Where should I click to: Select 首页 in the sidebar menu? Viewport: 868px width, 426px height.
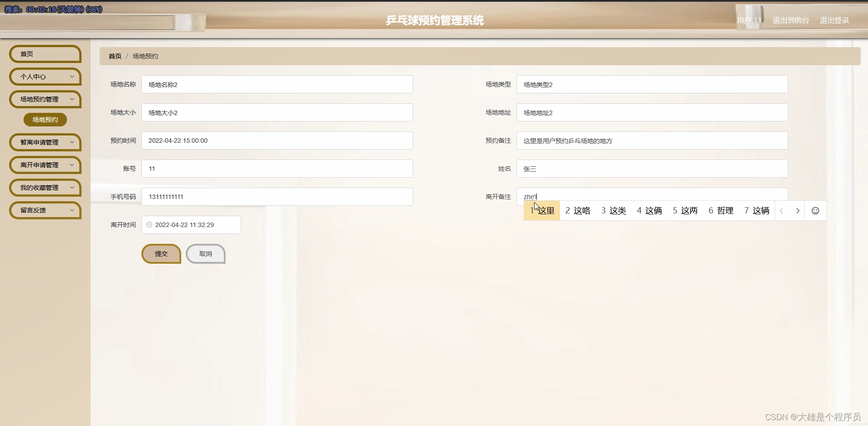[45, 54]
